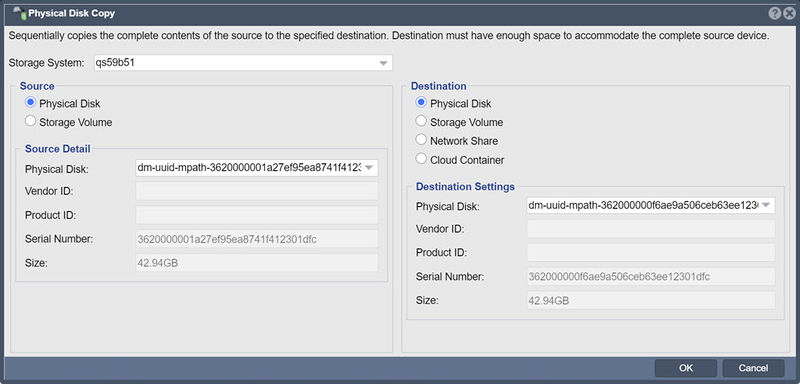Screen dimensions: 800x384
Task: Click the source Product ID field
Action: 257,215
